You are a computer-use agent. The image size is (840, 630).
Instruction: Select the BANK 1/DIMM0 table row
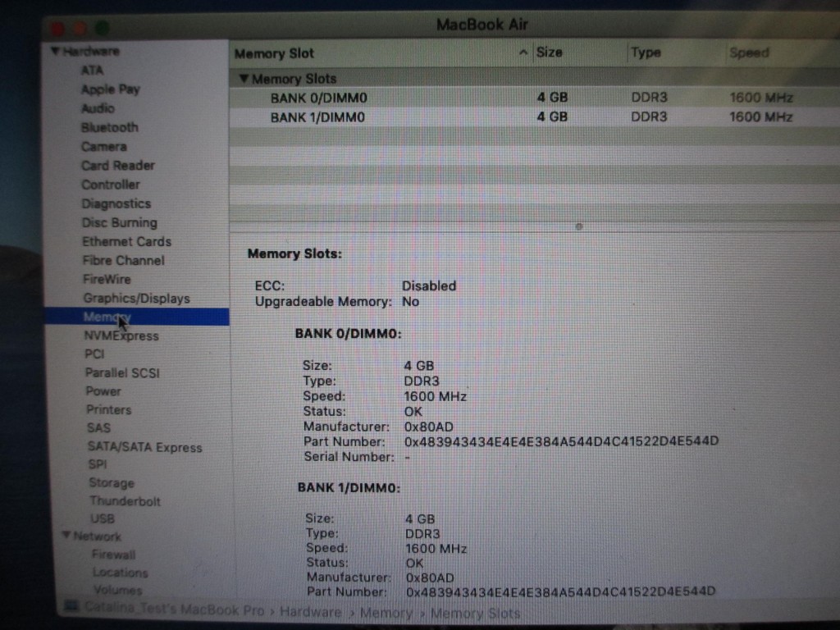coord(535,116)
